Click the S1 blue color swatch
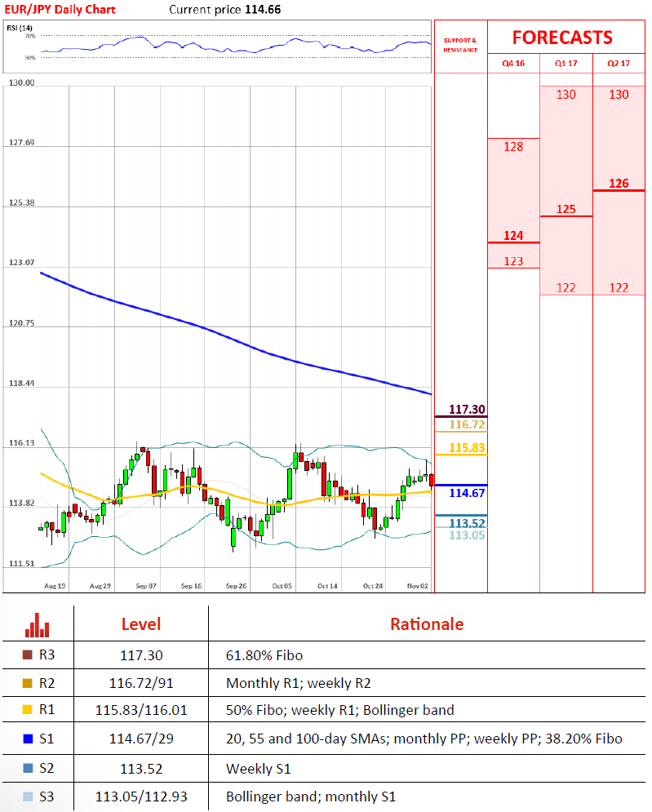This screenshot has height=812, width=652. point(28,739)
